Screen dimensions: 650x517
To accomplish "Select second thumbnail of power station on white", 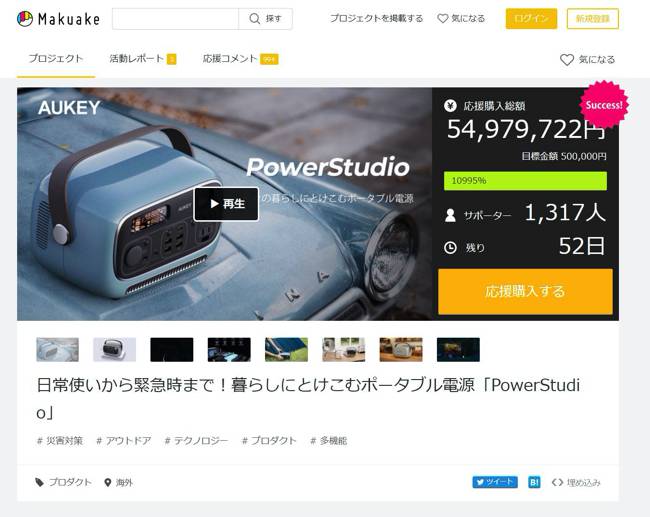I will point(114,350).
